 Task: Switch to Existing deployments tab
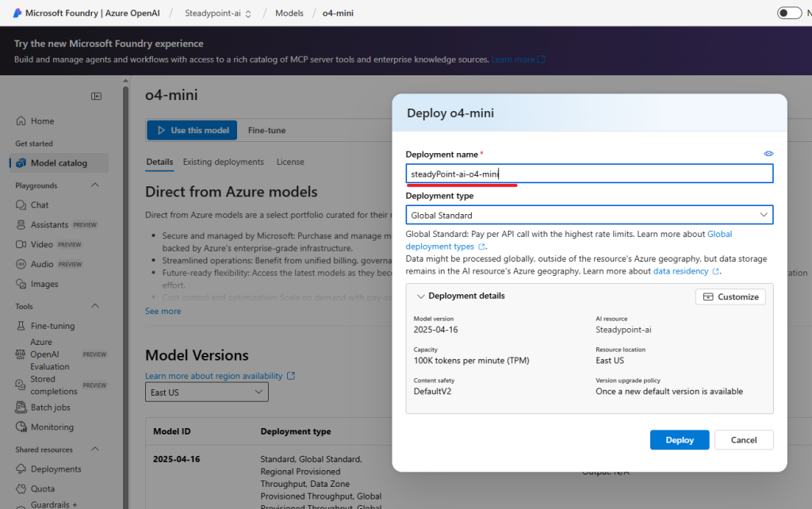[223, 162]
